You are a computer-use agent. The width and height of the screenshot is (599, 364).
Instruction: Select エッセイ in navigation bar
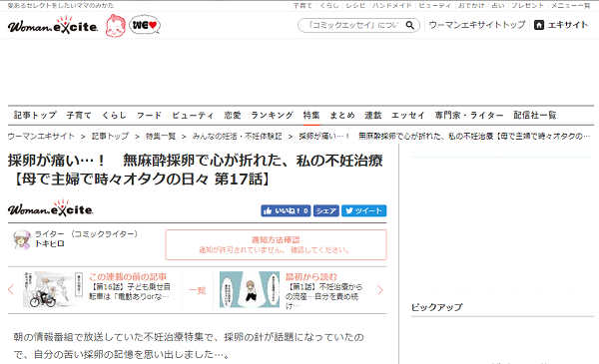pos(408,115)
